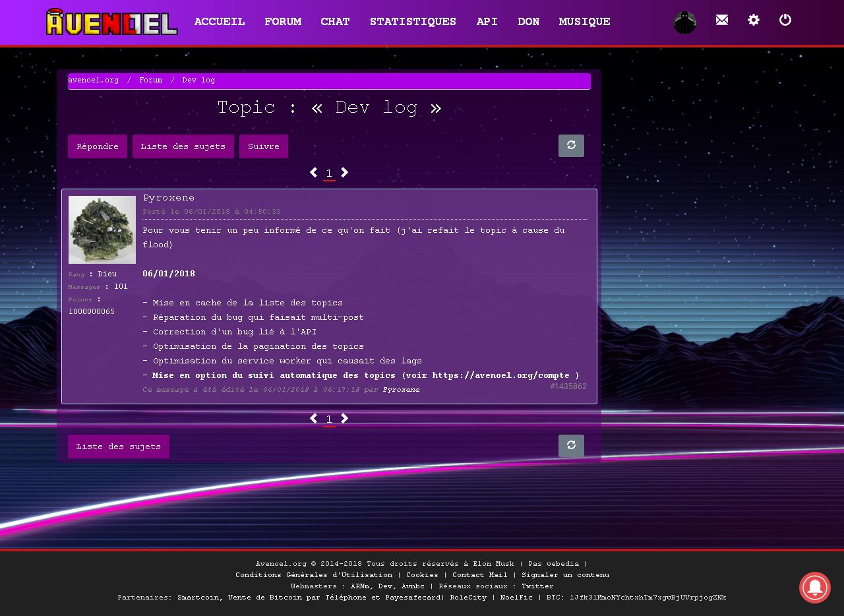
Task: Open RoleCity partner link
Action: [x=468, y=598]
